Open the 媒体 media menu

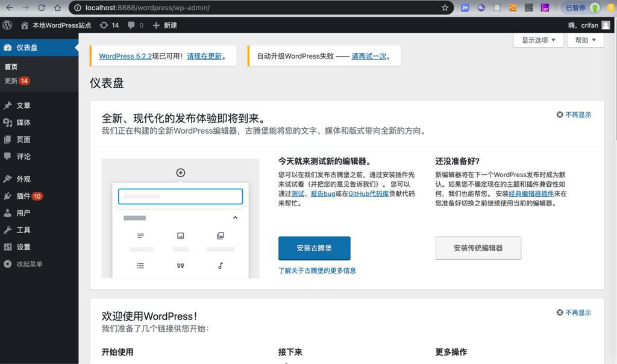pyautogui.click(x=39, y=122)
